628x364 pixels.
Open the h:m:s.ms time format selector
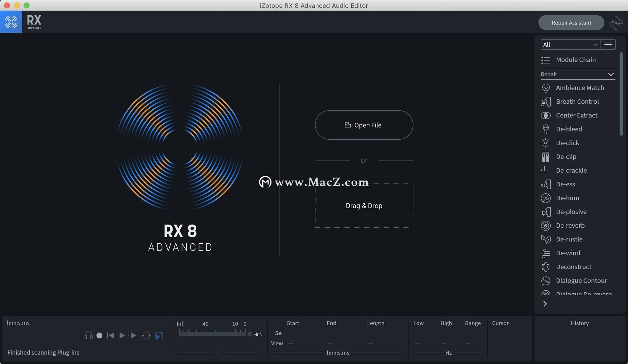click(x=338, y=353)
